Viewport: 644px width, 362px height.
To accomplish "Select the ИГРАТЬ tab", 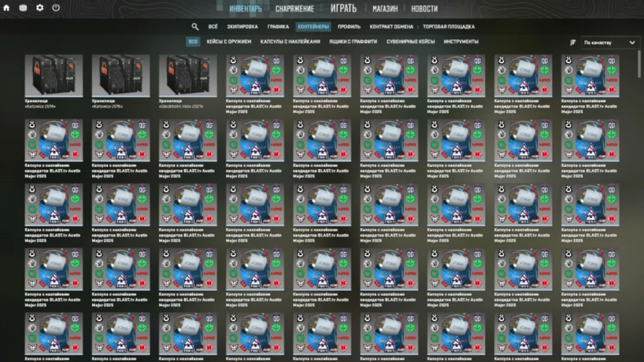I will point(344,8).
